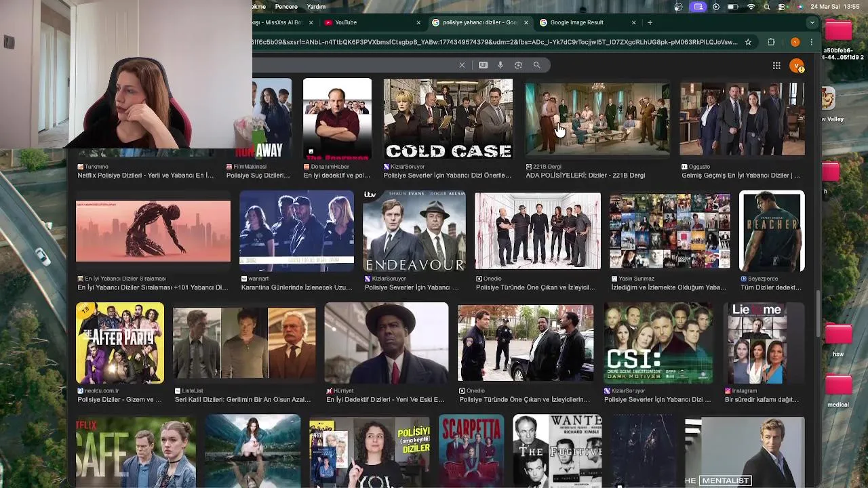Open the Endeavour image result

pos(414,231)
